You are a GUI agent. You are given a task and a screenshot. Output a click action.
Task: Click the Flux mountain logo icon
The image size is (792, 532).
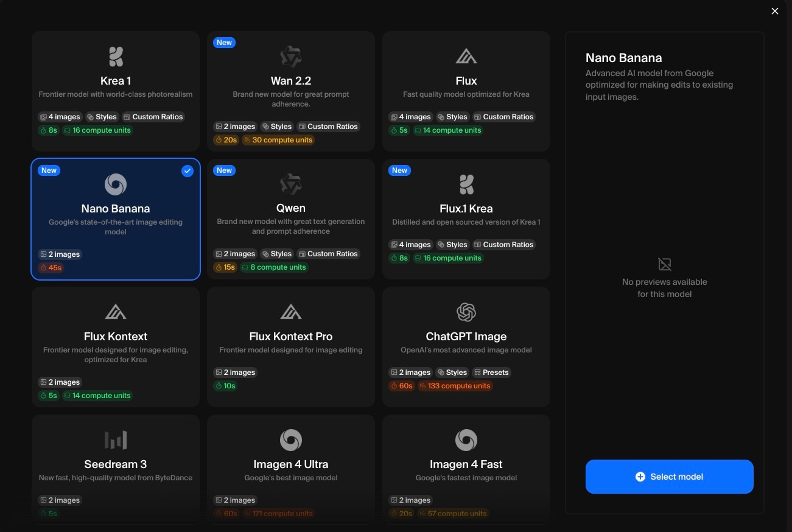[466, 57]
